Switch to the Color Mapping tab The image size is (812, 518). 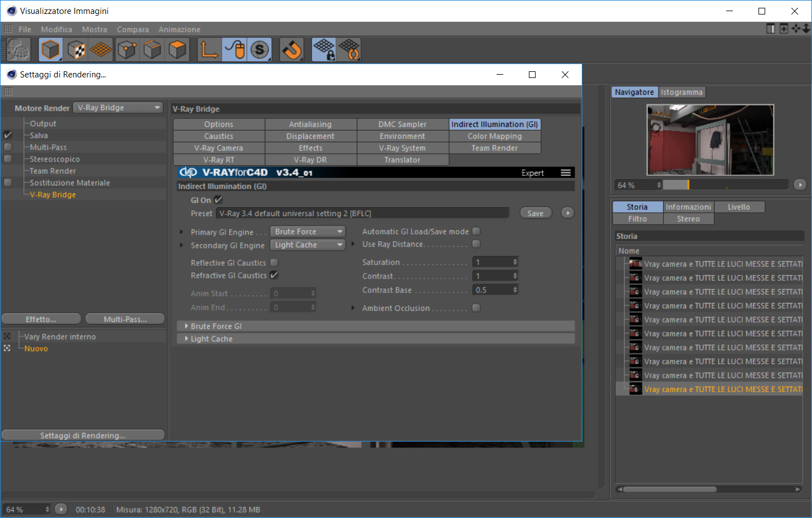tap(495, 136)
